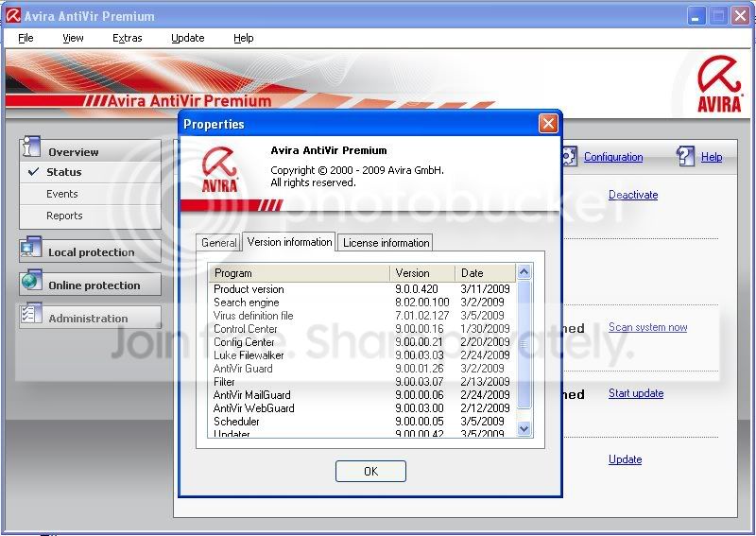Click version 8.02.00.100 cell
756x536 pixels.
point(421,302)
